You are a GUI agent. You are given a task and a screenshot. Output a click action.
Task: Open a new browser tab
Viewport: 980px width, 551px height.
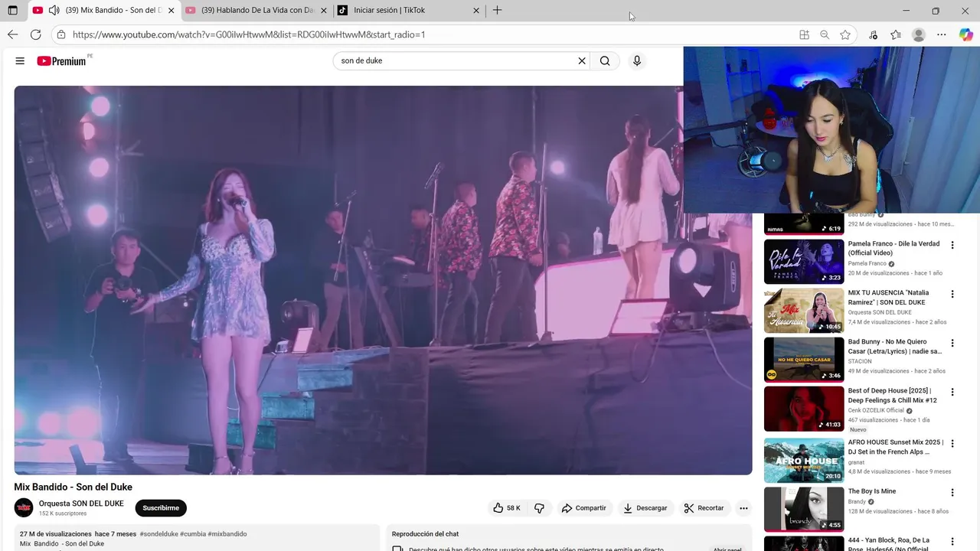click(x=498, y=10)
